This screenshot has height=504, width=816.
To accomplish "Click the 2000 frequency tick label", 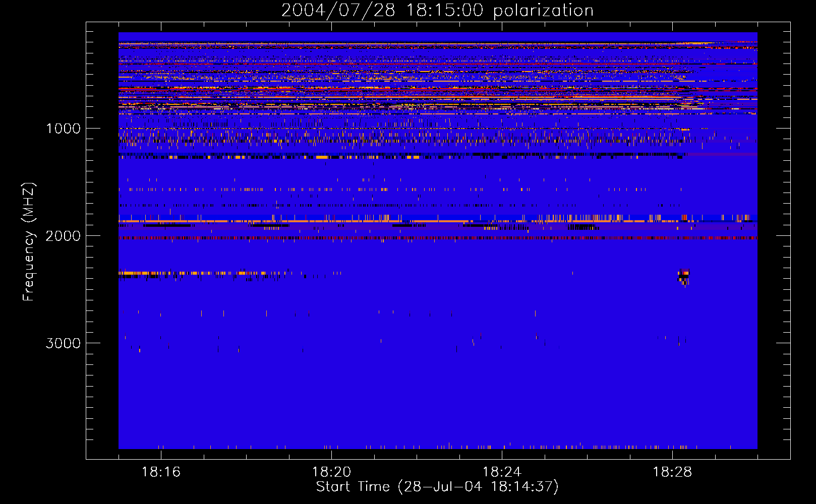I will tap(63, 235).
